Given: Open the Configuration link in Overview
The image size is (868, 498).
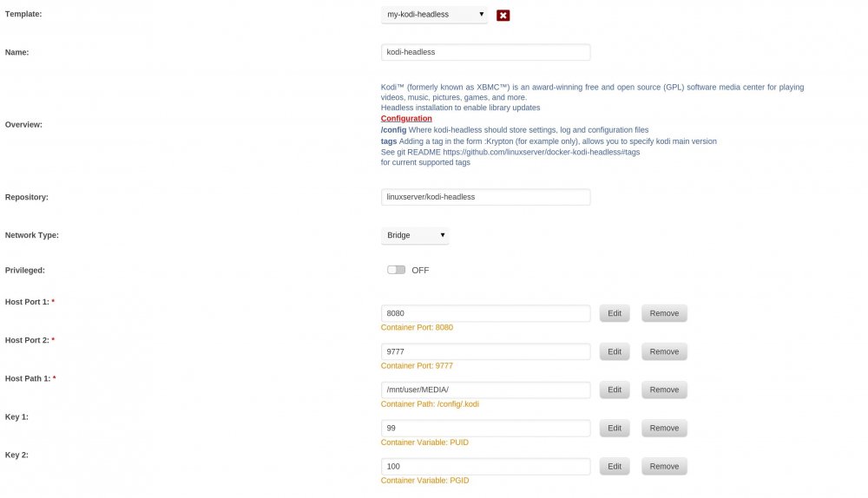Looking at the screenshot, I should (406, 118).
